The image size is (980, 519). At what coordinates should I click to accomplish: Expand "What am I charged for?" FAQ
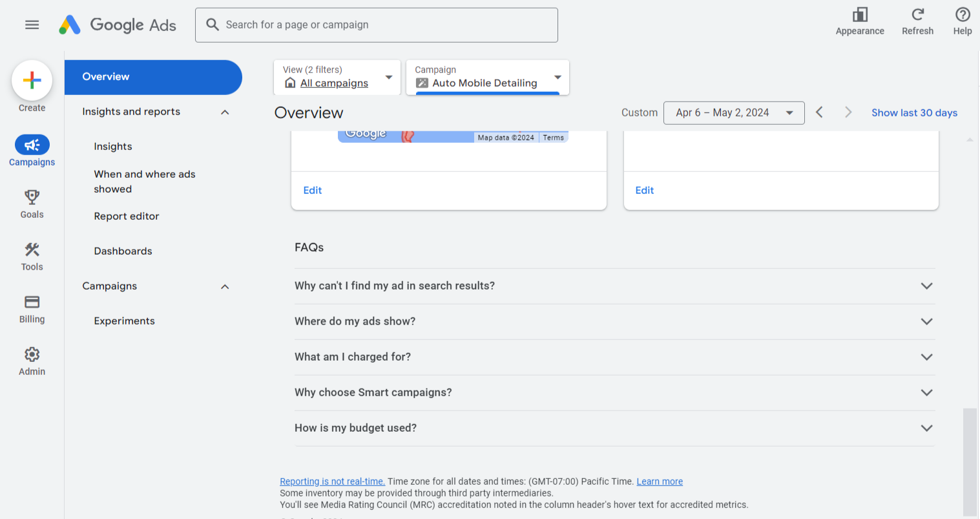click(x=614, y=357)
